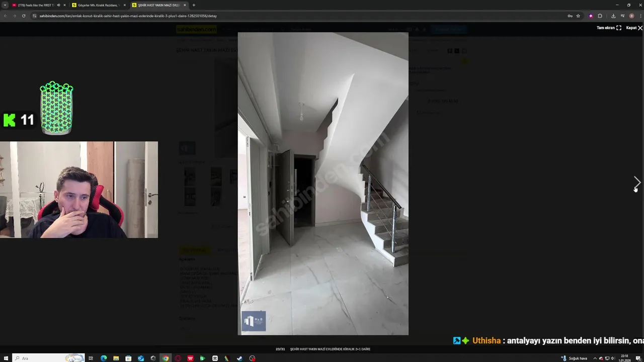Image resolution: width=644 pixels, height=362 pixels.
Task: Open Microsoft Store from the taskbar
Action: tap(128, 358)
